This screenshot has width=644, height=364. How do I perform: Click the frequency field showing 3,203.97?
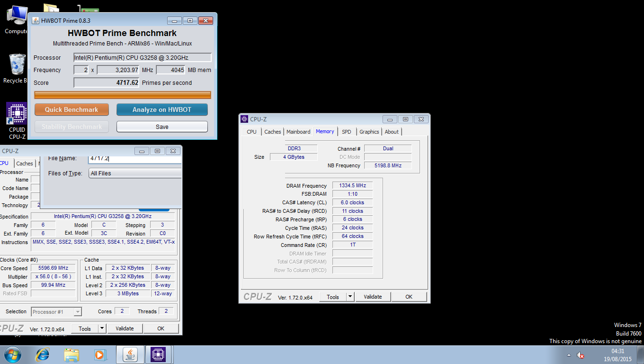pyautogui.click(x=118, y=70)
